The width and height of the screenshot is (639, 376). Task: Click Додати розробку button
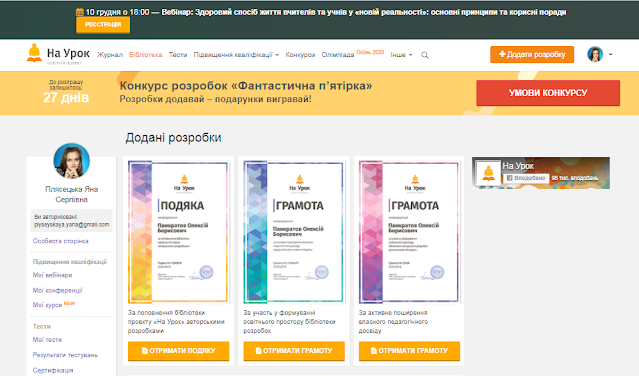tap(532, 55)
